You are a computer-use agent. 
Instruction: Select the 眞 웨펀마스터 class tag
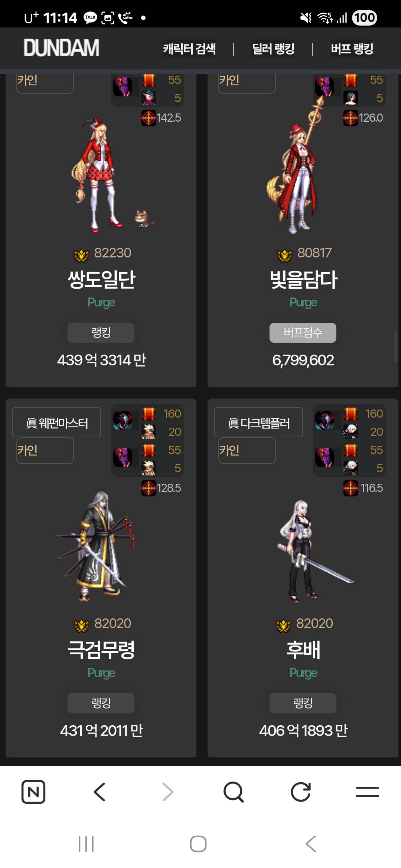pos(57,423)
